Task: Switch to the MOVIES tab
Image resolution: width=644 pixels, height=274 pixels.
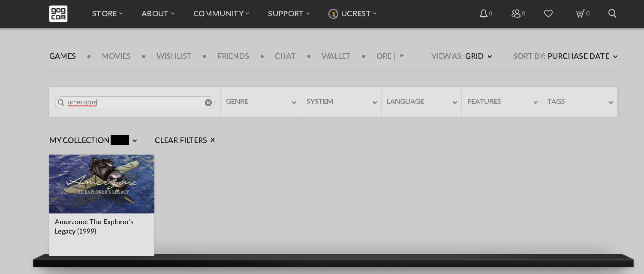Action: click(116, 56)
